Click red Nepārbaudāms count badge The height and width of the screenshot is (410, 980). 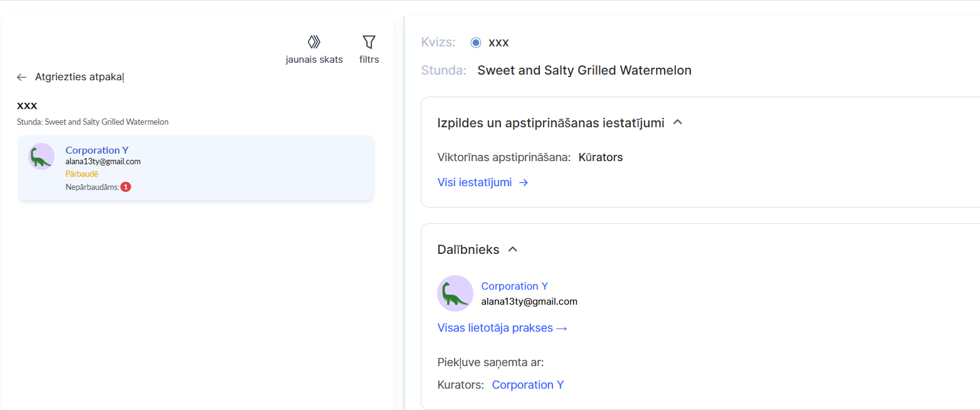click(125, 187)
